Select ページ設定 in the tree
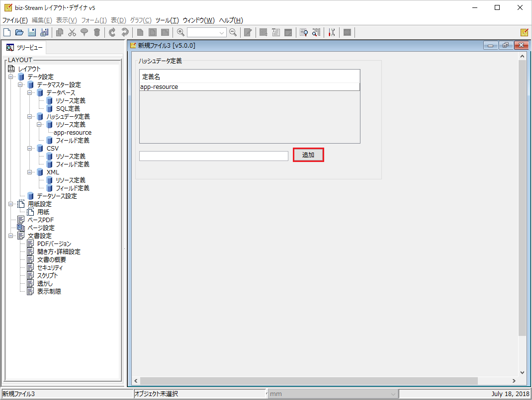This screenshot has height=400, width=532. (41, 228)
